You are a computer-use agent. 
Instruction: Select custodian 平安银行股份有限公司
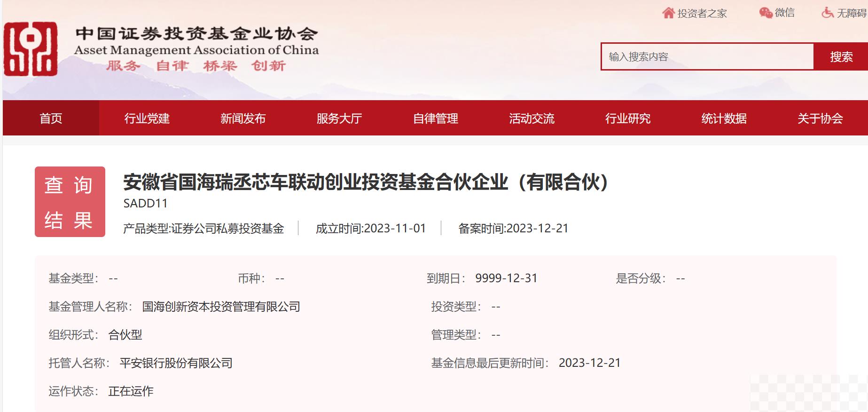(x=176, y=363)
